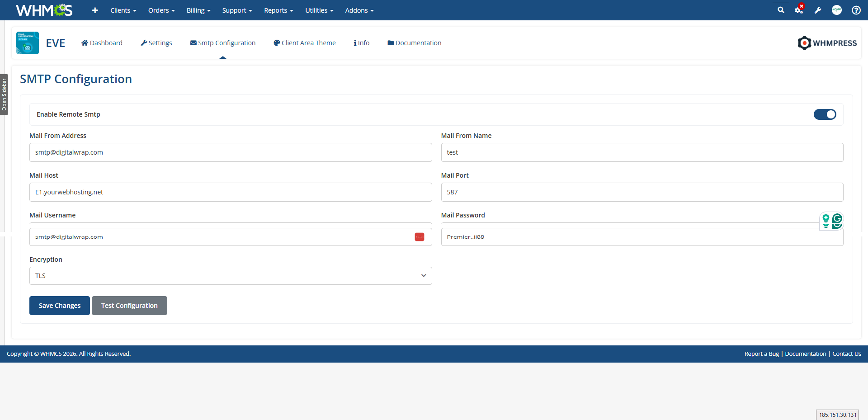Open the search magnifier icon
868x420 pixels.
[x=781, y=10]
